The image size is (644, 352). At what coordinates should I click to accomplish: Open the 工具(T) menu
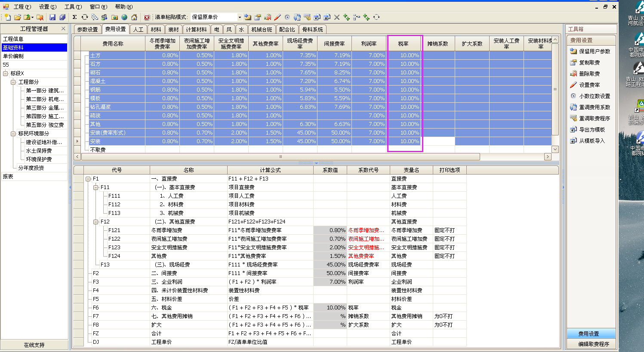click(x=73, y=7)
